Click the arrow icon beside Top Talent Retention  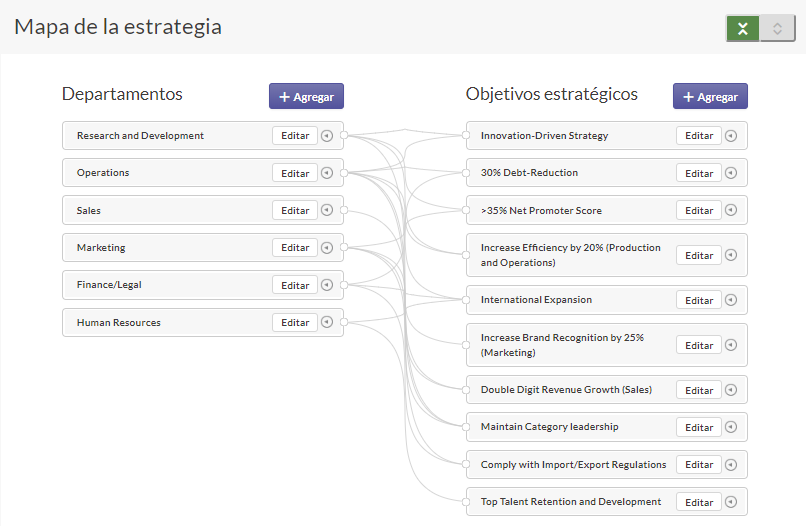click(731, 502)
